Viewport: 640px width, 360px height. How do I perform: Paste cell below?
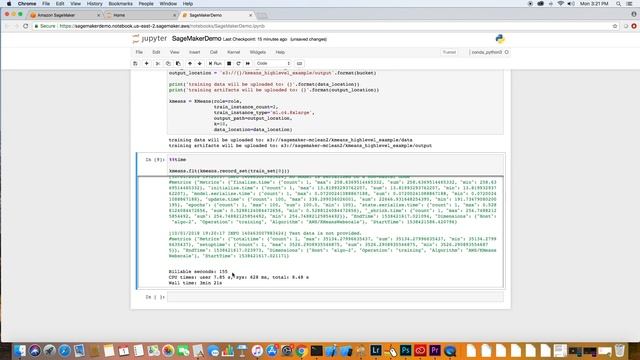pyautogui.click(x=178, y=64)
